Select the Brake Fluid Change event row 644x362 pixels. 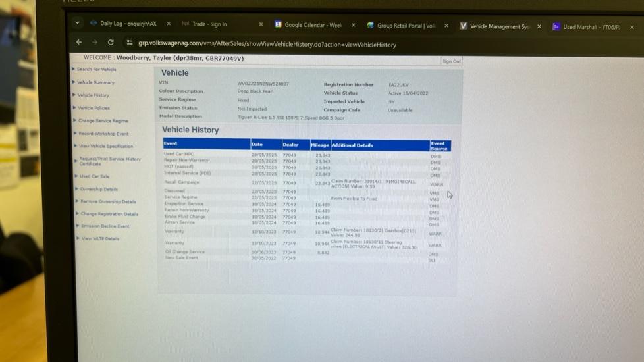click(x=307, y=217)
